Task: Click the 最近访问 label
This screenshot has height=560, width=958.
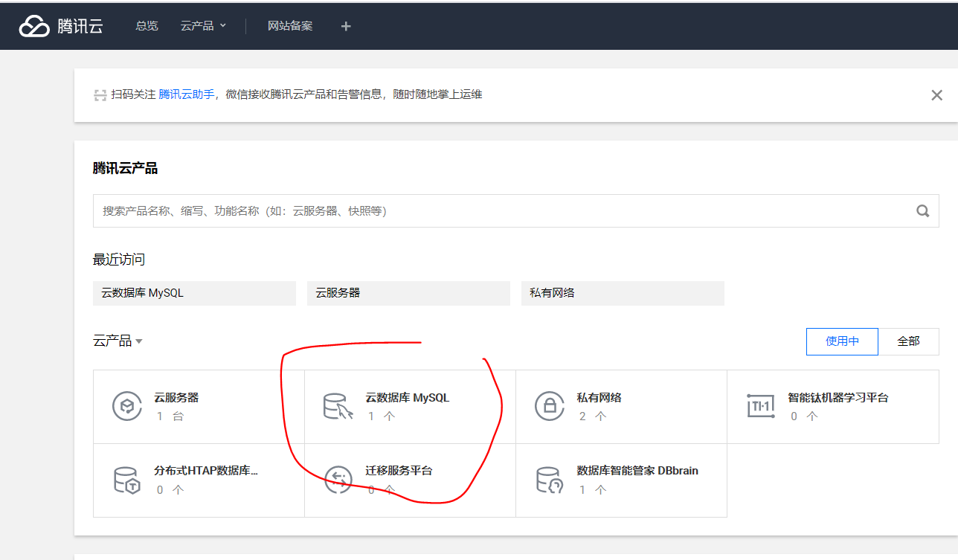Action: click(119, 260)
